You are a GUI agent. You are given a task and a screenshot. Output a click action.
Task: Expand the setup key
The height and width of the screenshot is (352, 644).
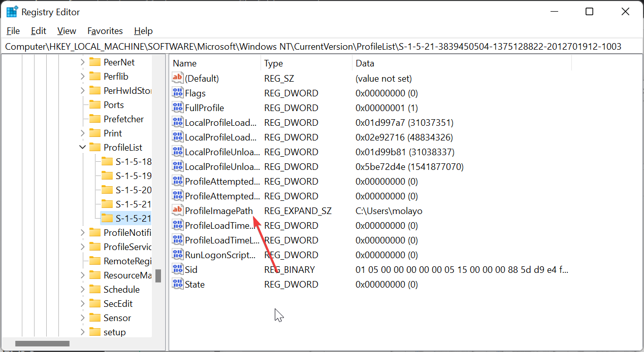[82, 332]
